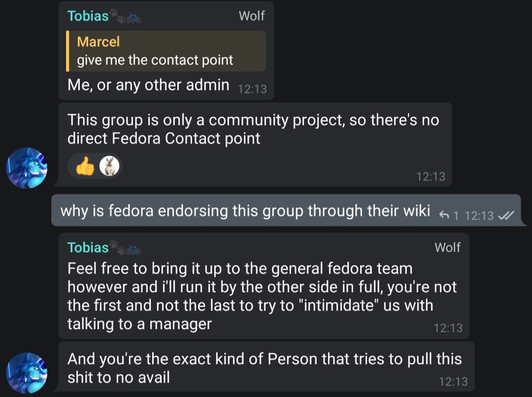Click the emoji status beside Tobias above "Feel free"
Screen dimensions: 532x397
[x=125, y=248]
